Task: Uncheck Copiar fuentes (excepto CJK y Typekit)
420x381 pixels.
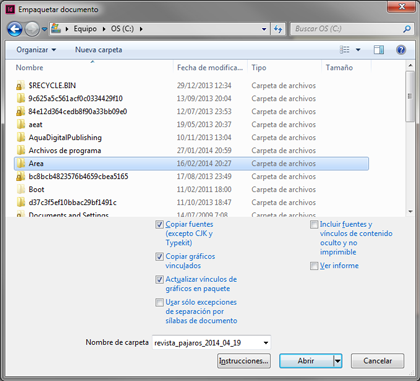Action: pos(159,225)
